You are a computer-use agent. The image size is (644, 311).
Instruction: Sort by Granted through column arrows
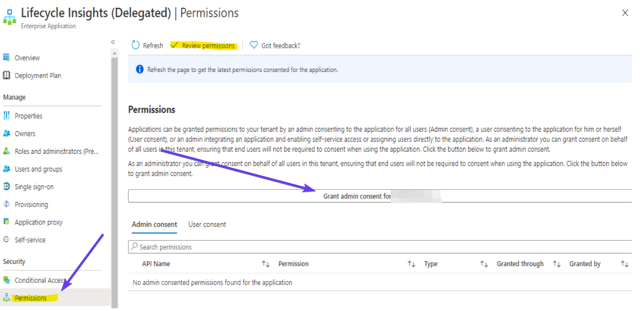[556, 264]
